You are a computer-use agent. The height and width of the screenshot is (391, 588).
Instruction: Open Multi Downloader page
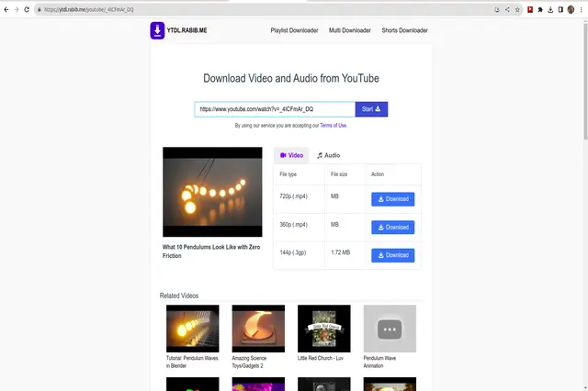click(350, 30)
